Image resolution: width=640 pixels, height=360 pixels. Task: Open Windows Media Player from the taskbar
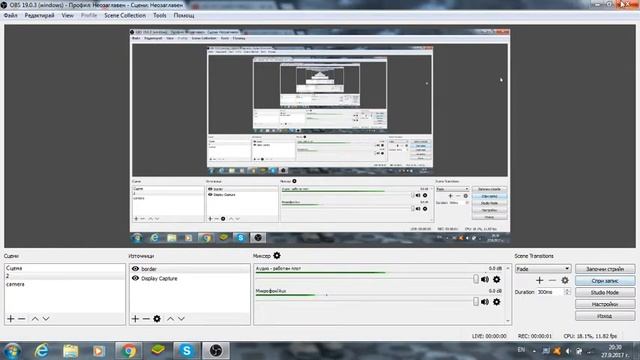(x=99, y=351)
